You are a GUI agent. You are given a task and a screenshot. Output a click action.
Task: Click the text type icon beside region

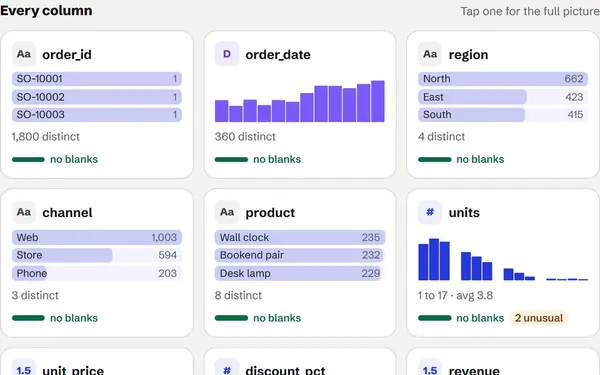pyautogui.click(x=430, y=54)
